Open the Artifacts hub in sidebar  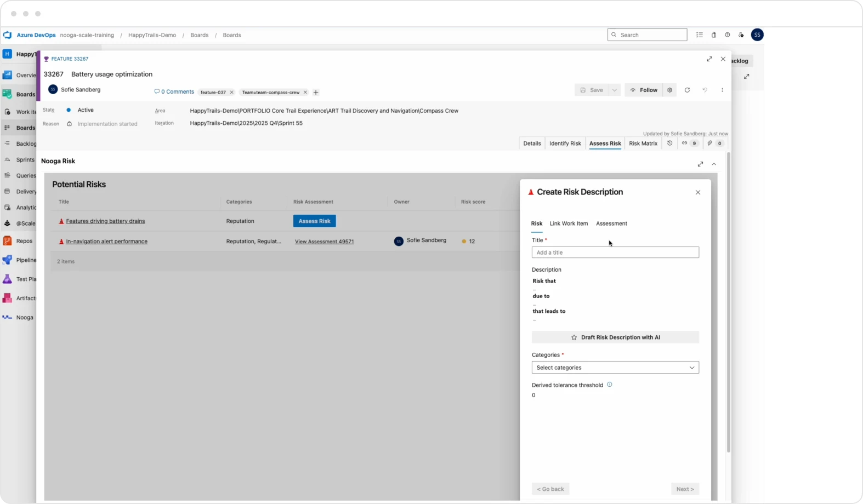(19, 299)
